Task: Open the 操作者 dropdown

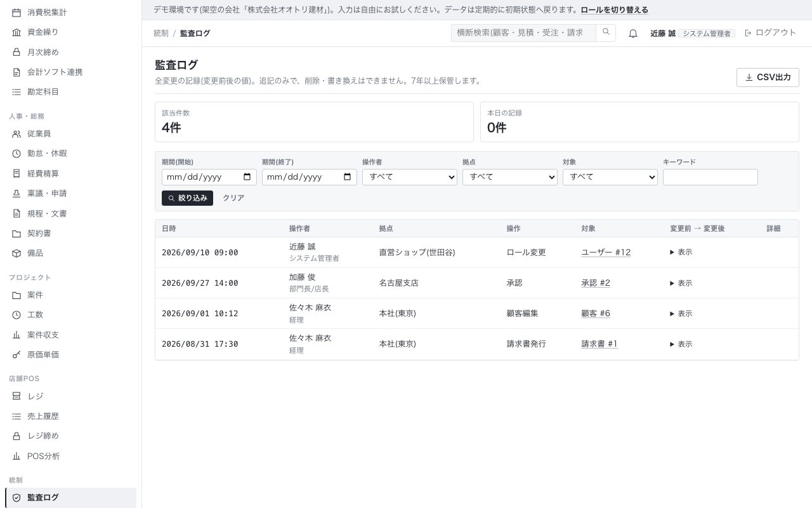Action: (x=410, y=177)
